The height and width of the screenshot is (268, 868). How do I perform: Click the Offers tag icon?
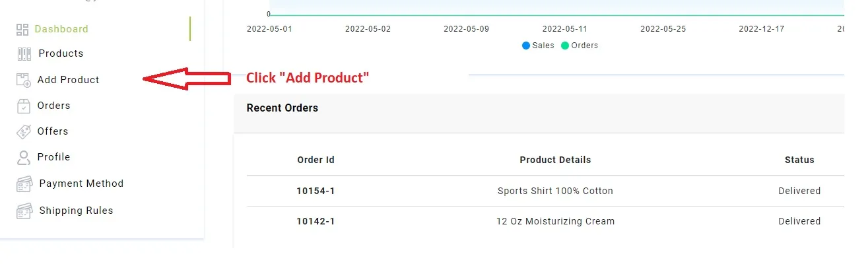[24, 131]
